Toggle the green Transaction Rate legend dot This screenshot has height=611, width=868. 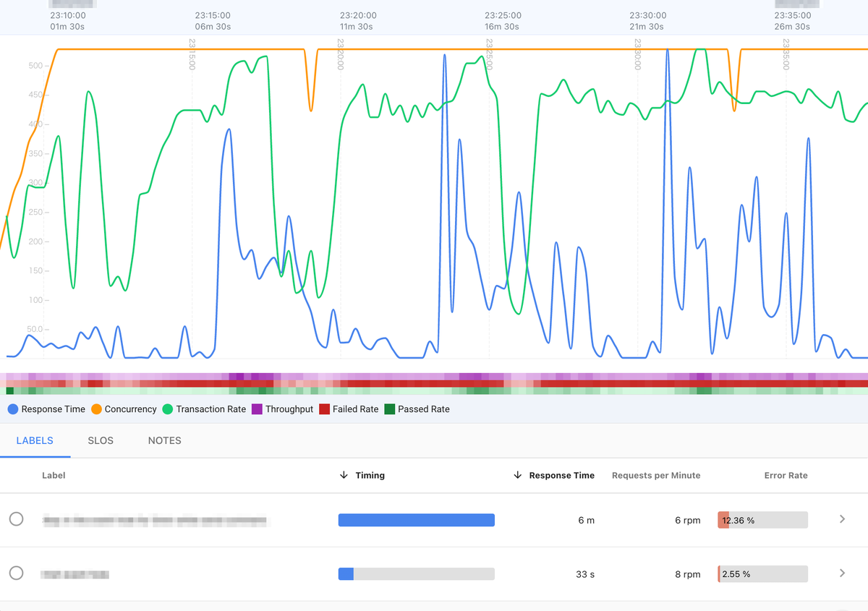pos(168,409)
